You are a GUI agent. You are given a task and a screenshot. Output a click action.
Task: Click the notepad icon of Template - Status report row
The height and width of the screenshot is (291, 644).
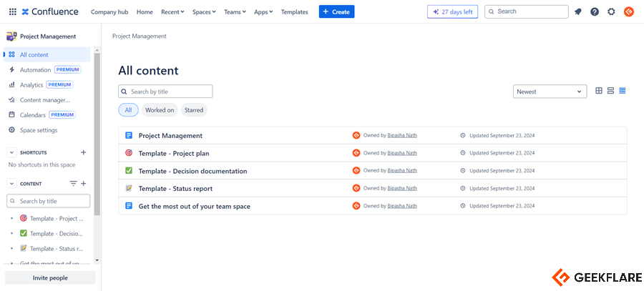coord(129,188)
